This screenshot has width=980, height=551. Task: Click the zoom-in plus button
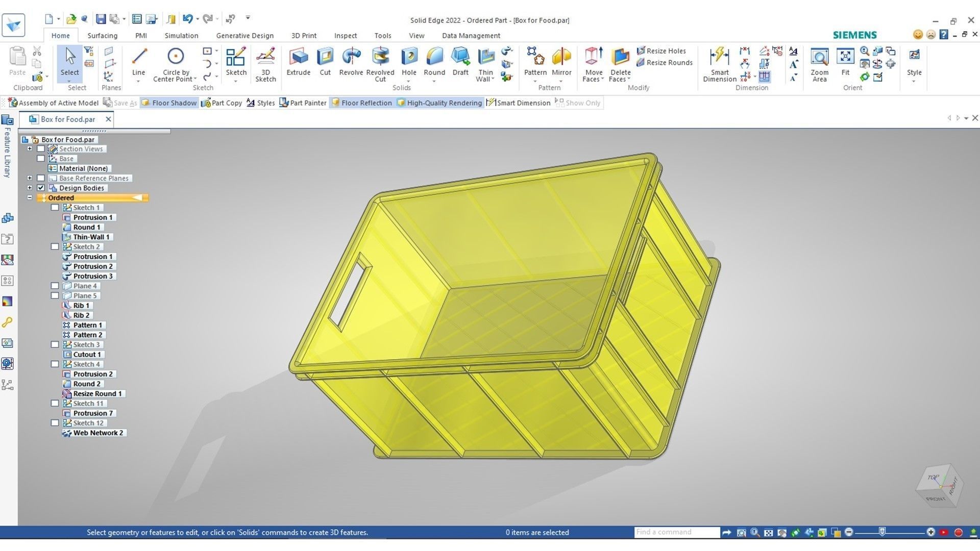(930, 532)
